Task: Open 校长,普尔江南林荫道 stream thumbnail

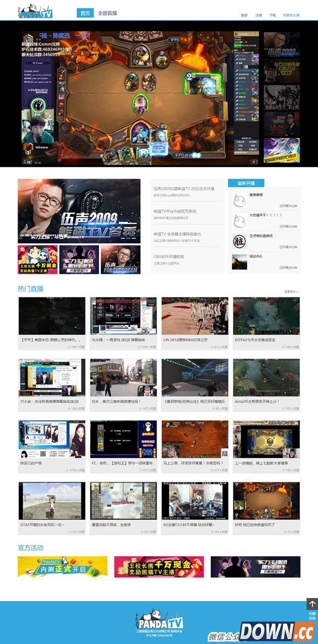Action: click(x=124, y=377)
